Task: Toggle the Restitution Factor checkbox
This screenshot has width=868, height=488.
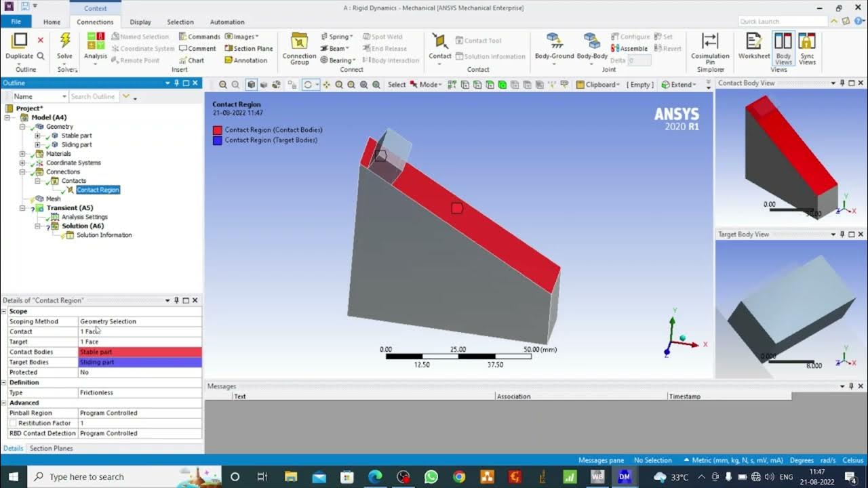Action: (x=13, y=423)
